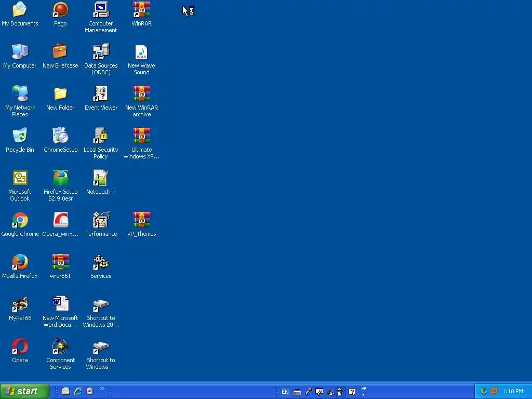The image size is (532, 399).
Task: Expand hidden Quick Launch items chevron
Action: (102, 389)
